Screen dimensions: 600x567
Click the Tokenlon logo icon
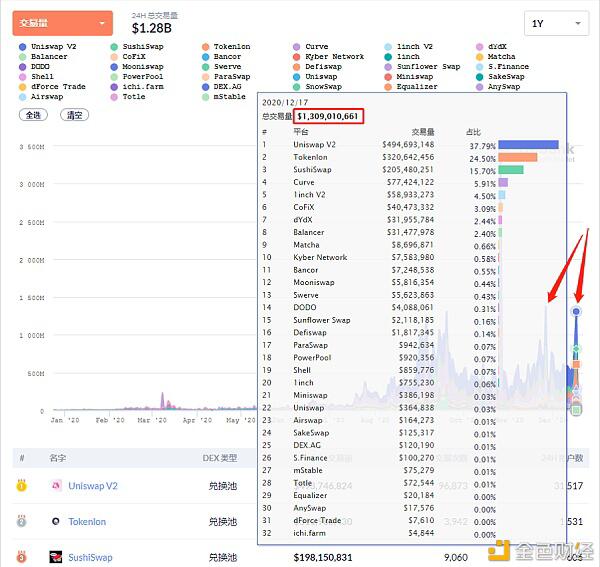[56, 521]
